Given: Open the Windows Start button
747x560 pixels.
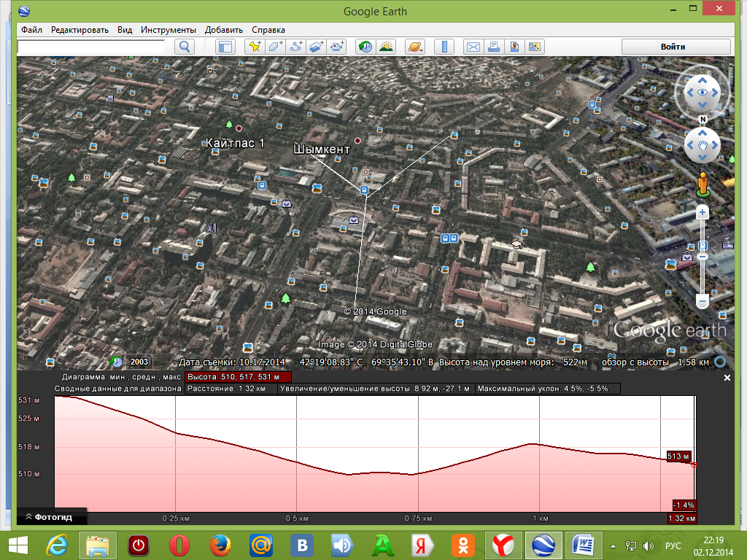Looking at the screenshot, I should coord(18,545).
